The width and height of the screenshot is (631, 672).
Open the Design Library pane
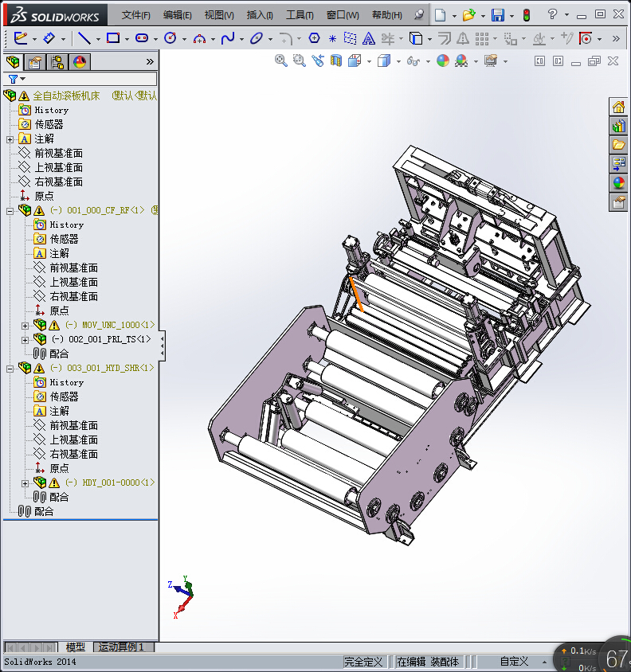618,126
